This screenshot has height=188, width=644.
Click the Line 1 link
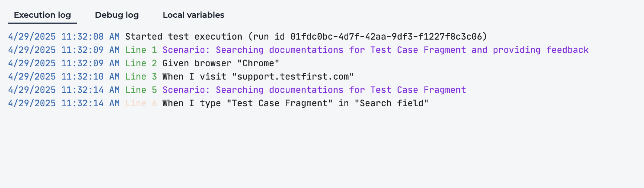click(141, 50)
